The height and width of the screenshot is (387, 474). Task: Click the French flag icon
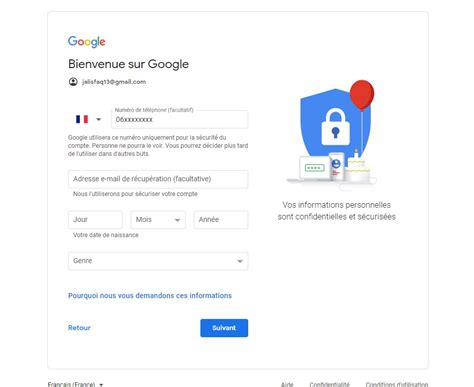coord(82,119)
